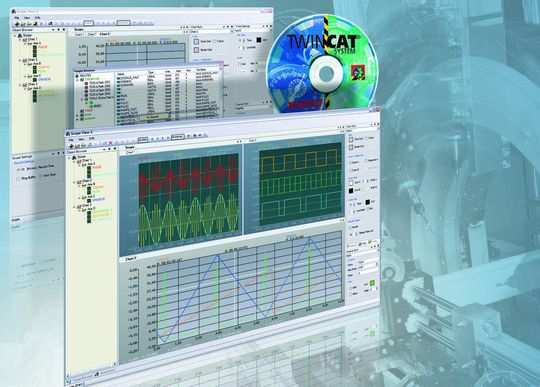The height and width of the screenshot is (387, 540).
Task: Switch to Chart 2 tab in back window
Action: coord(92,34)
